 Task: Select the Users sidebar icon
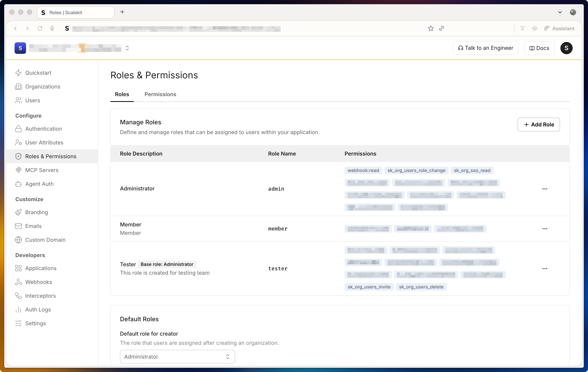click(19, 100)
